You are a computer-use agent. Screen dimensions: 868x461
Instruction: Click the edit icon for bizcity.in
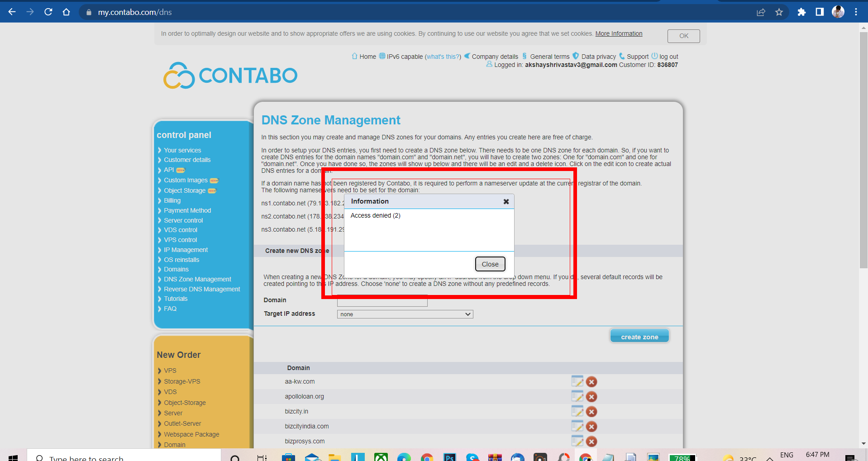tap(577, 411)
